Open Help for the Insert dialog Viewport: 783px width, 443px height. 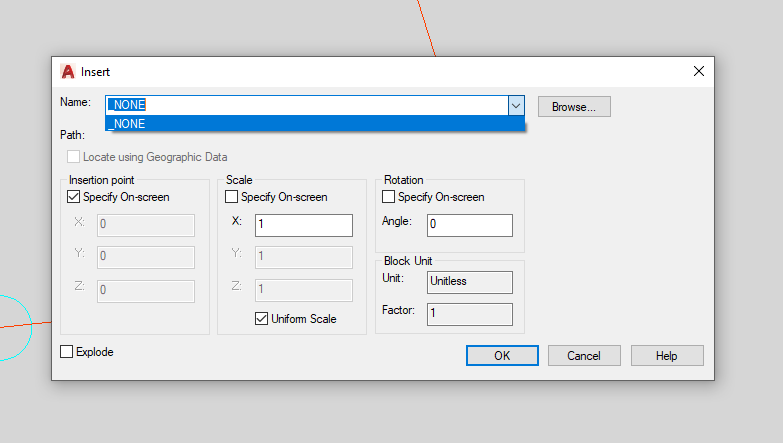click(667, 356)
